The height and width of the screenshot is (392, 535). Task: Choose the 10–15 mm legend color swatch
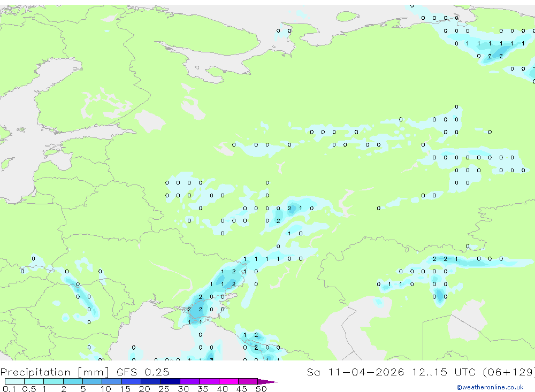(112, 381)
